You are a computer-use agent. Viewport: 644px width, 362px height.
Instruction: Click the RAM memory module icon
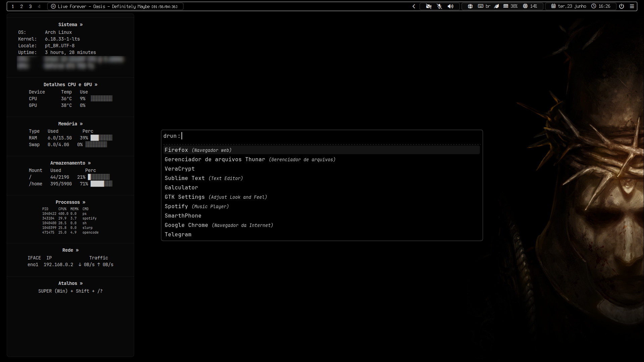(506, 6)
